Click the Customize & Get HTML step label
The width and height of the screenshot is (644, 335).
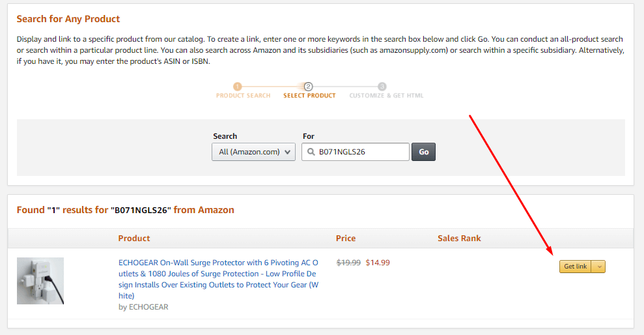(386, 96)
